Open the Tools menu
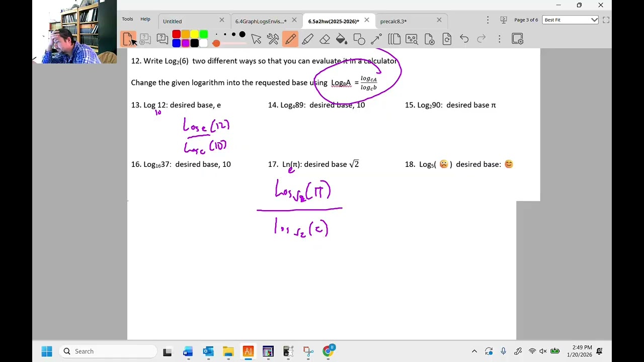This screenshot has width=644, height=362. click(x=127, y=19)
